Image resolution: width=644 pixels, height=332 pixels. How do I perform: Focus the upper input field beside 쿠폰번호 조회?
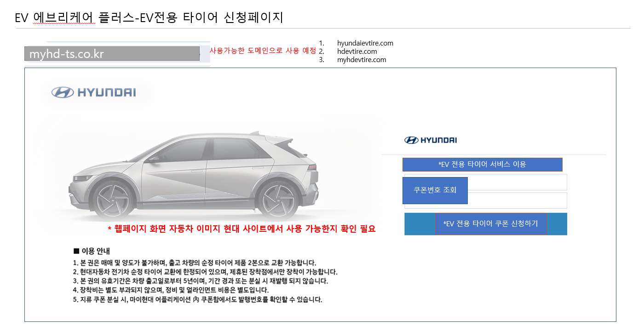[517, 182]
